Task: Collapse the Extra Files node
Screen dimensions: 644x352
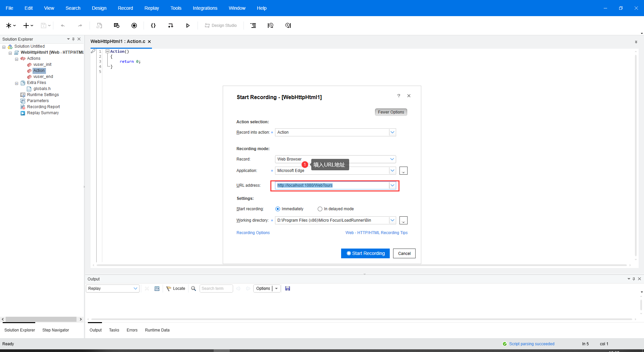Action: pos(16,83)
